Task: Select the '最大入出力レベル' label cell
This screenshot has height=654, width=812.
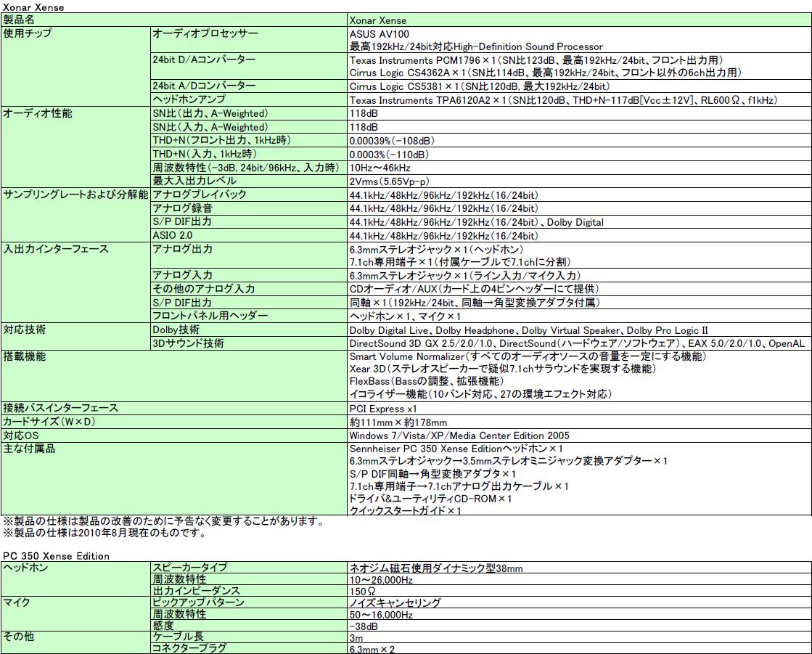Action: 249,181
